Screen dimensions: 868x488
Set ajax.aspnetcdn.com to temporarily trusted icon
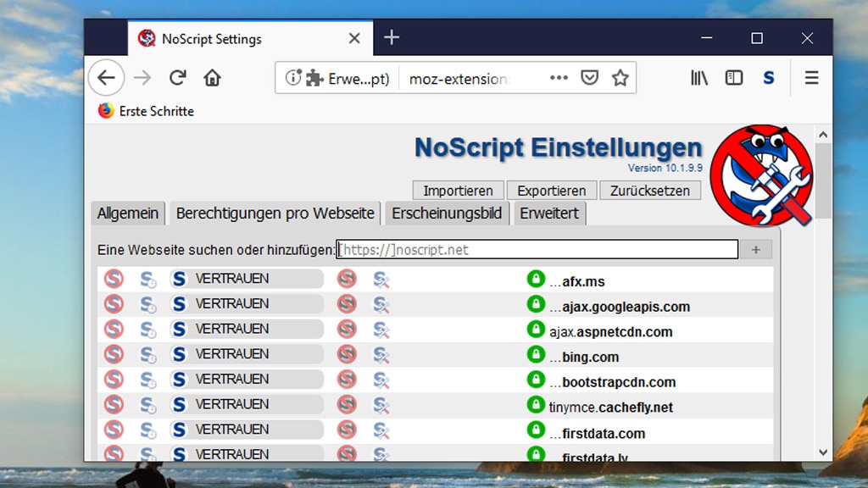point(147,330)
